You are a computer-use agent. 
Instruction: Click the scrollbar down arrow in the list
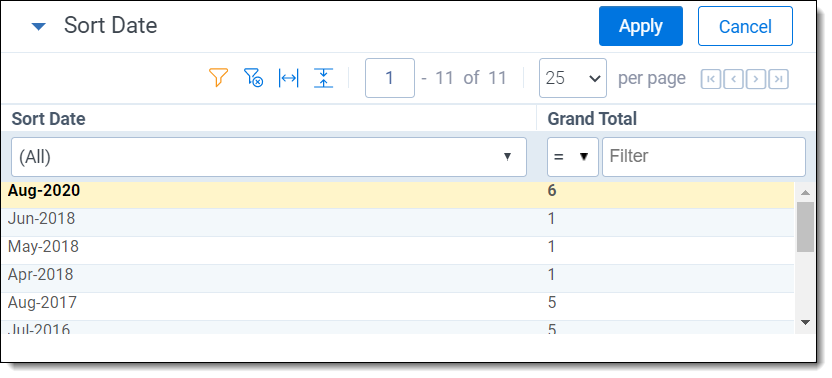click(x=805, y=322)
